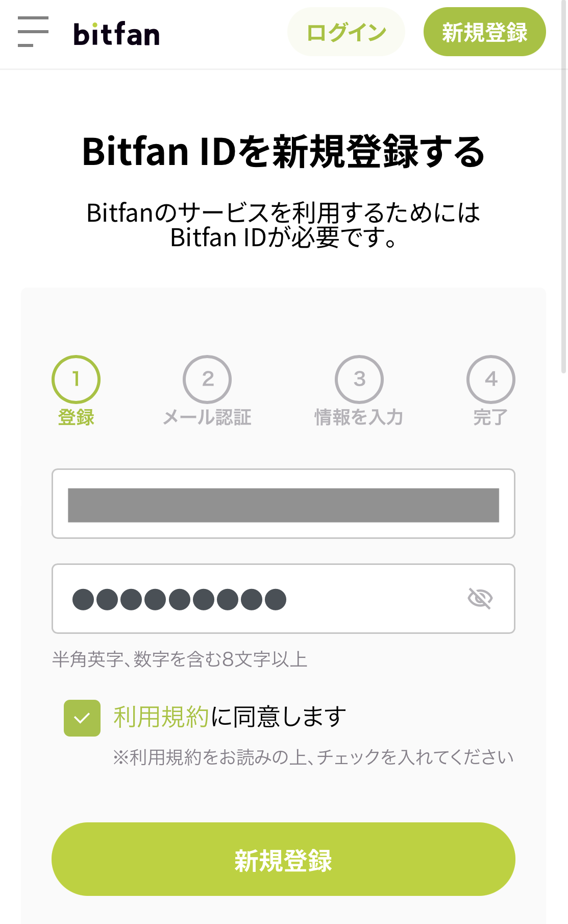Toggle password visibility eye icon
568x924 pixels.
click(x=480, y=598)
